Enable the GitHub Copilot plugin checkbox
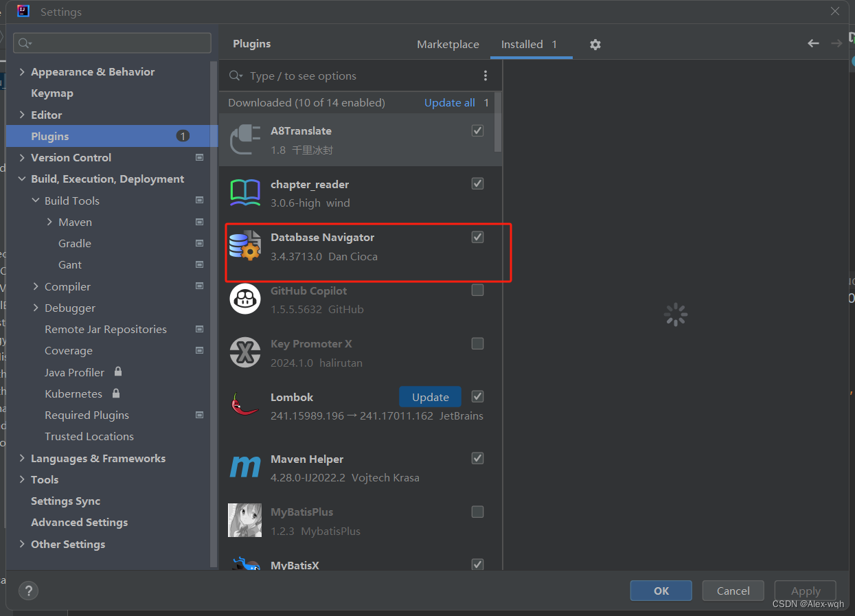855x616 pixels. click(x=478, y=290)
